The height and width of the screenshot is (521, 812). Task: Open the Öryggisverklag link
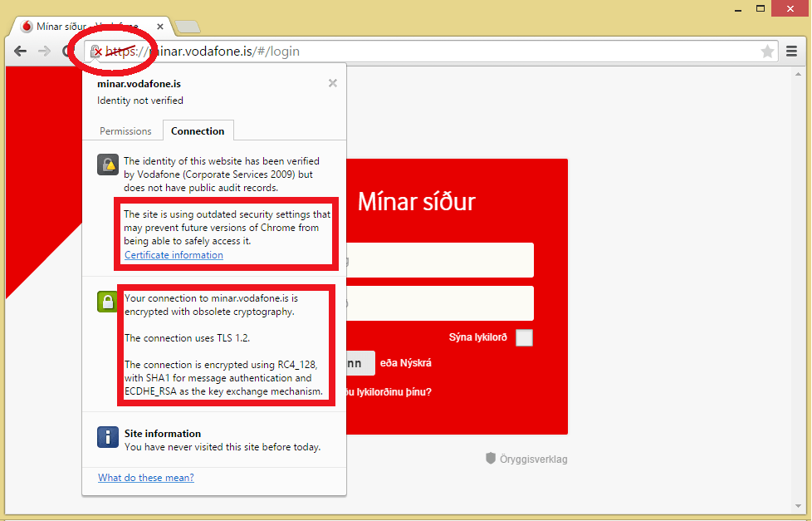[x=526, y=459]
